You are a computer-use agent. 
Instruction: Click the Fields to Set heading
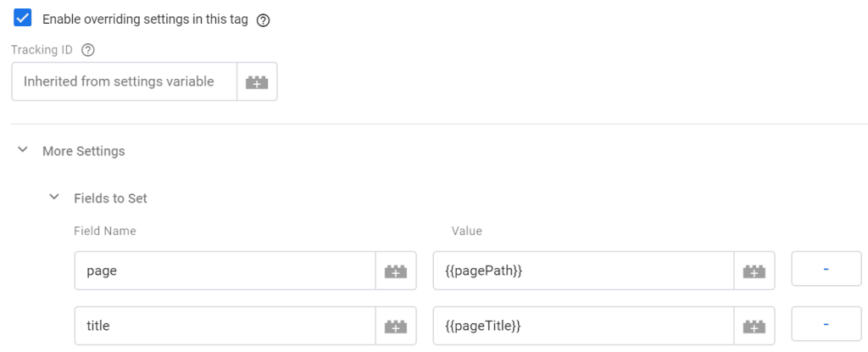(111, 198)
